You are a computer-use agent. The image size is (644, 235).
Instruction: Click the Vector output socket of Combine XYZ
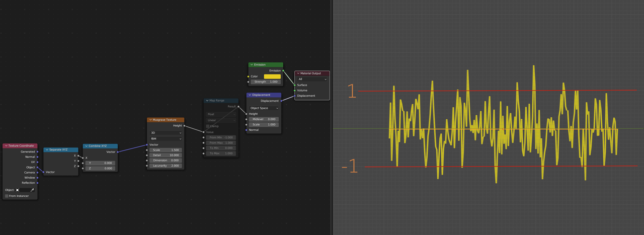coord(118,151)
